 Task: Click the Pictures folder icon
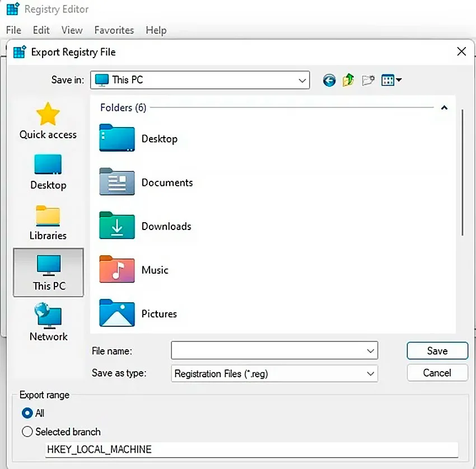[x=117, y=313]
